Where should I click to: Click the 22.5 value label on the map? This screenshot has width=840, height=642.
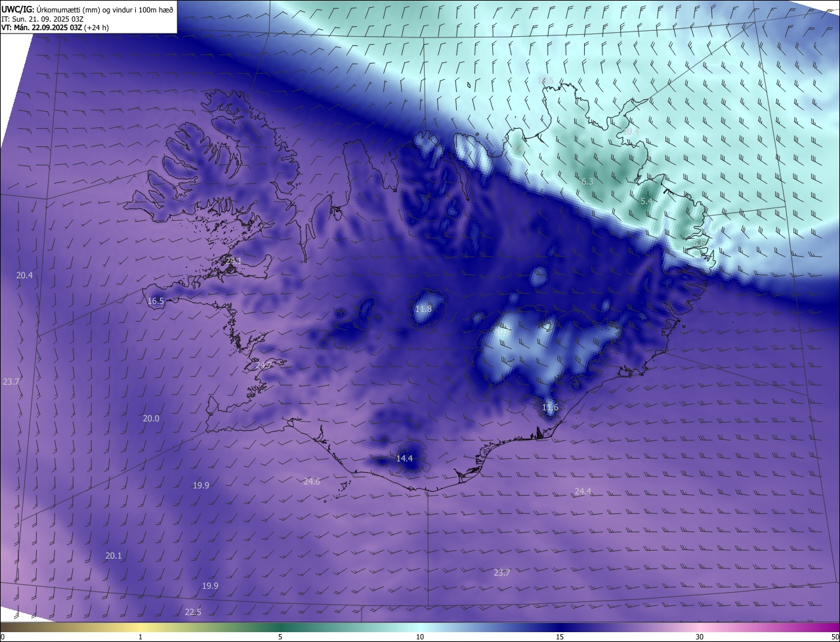193,612
